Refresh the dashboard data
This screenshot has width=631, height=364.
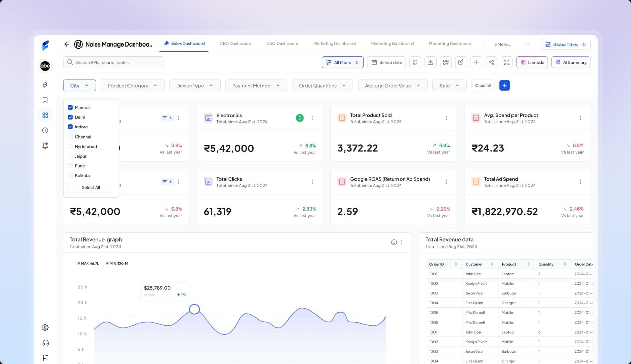[415, 62]
